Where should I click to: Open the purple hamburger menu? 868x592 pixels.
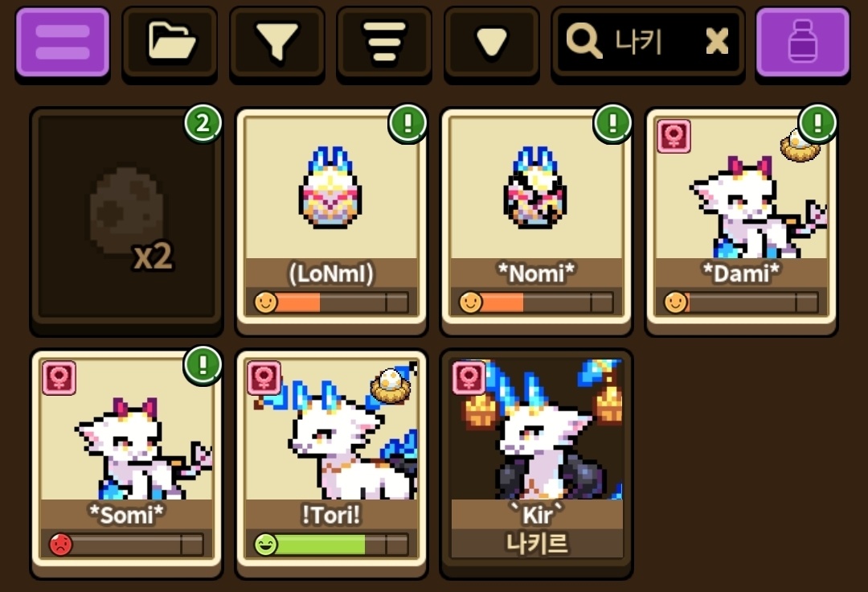tap(63, 43)
